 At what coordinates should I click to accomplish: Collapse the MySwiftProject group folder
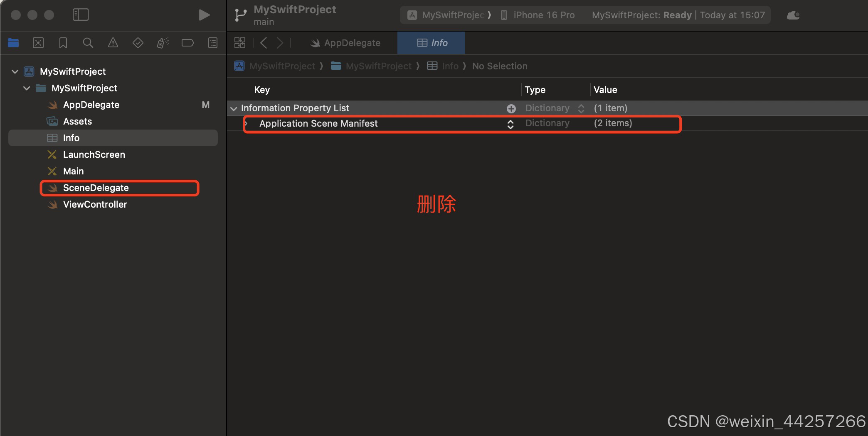(26, 88)
